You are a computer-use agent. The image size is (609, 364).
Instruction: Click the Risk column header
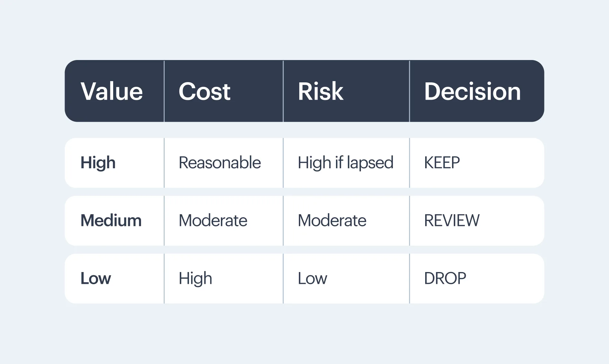[320, 91]
